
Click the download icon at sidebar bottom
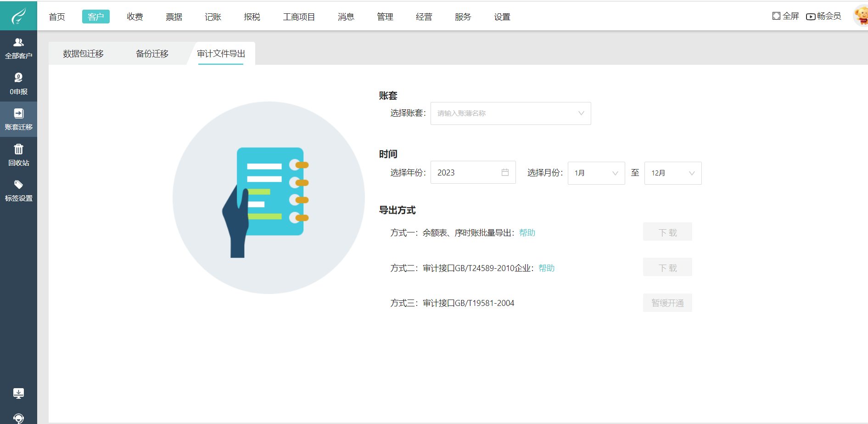(18, 393)
